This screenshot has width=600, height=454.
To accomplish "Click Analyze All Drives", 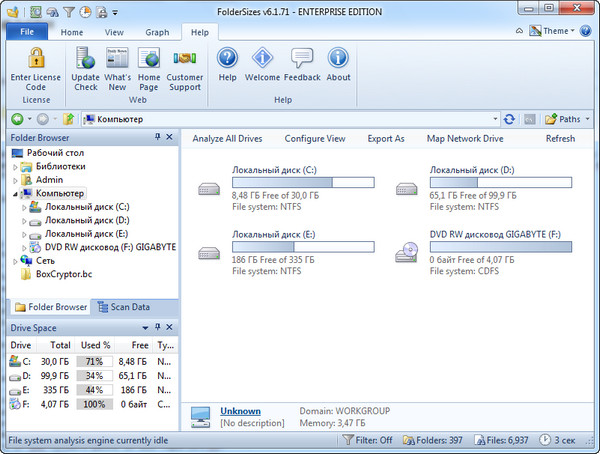I will 228,139.
